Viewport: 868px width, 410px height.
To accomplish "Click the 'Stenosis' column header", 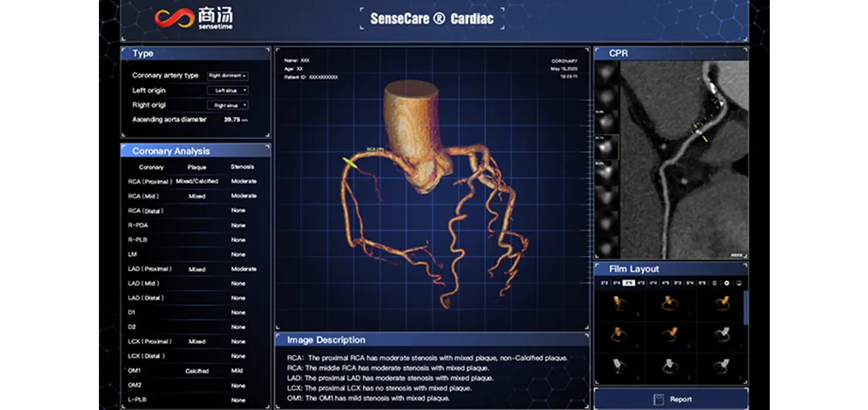I will (242, 167).
